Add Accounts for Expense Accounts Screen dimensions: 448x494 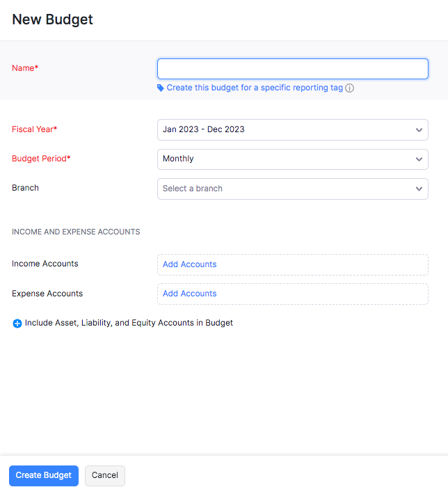pyautogui.click(x=189, y=294)
